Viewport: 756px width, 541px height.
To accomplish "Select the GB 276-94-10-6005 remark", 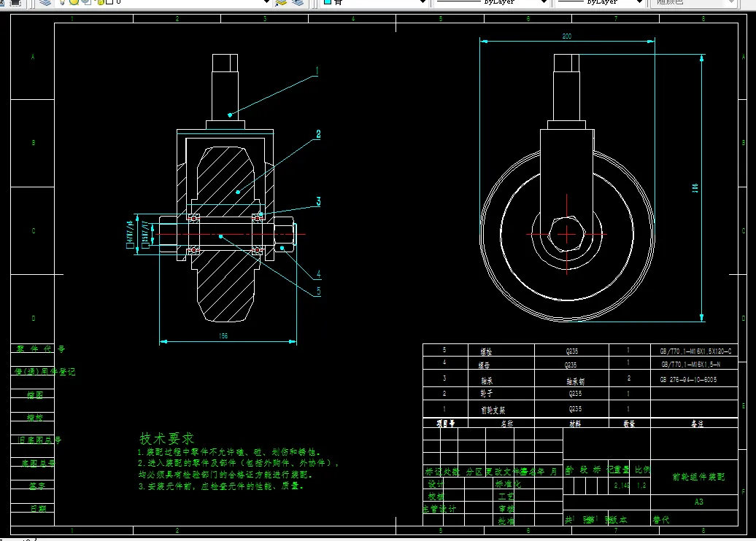I will click(x=689, y=380).
